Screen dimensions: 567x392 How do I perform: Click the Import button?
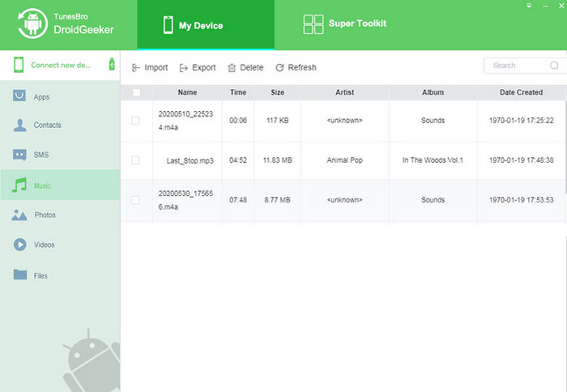coord(150,67)
